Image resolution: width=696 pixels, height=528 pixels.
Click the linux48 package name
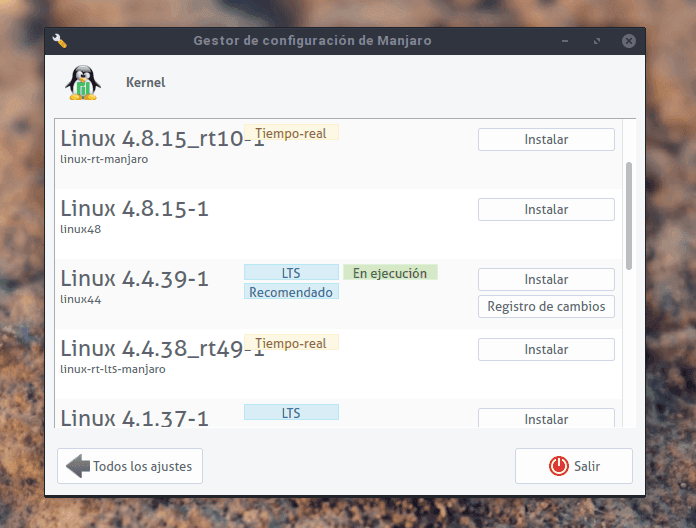coord(81,229)
